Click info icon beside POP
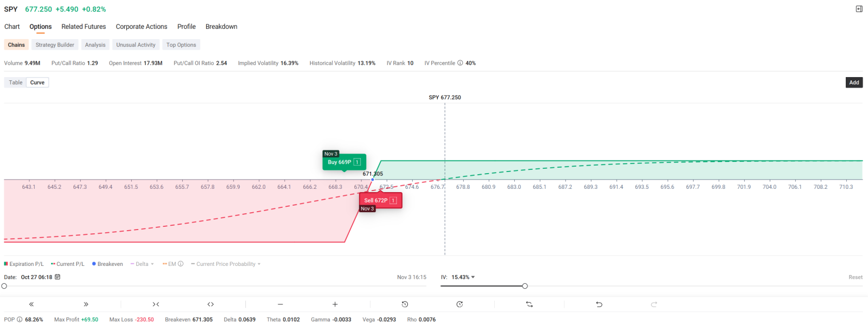Image resolution: width=868 pixels, height=324 pixels. point(20,320)
